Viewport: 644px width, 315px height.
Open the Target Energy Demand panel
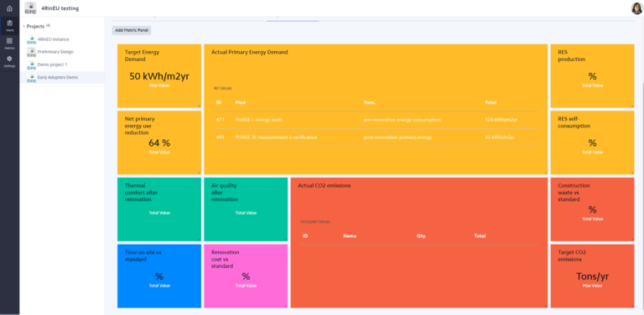(159, 76)
